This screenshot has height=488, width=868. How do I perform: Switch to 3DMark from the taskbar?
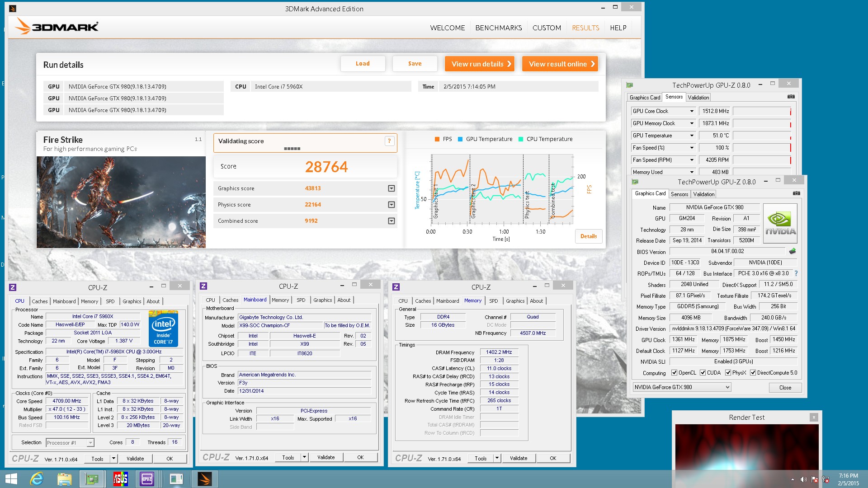204,479
